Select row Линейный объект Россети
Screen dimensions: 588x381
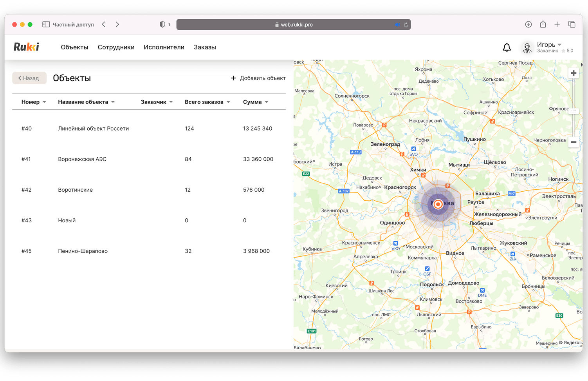click(149, 129)
